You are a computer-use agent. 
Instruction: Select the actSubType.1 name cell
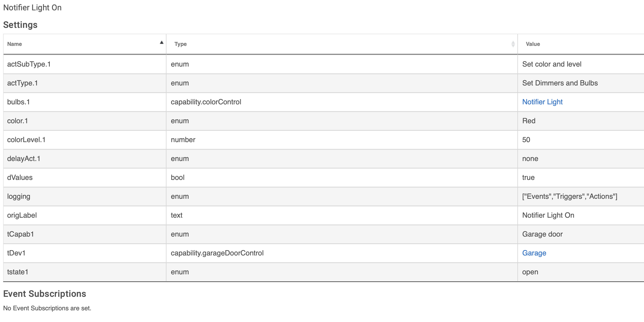[84, 64]
